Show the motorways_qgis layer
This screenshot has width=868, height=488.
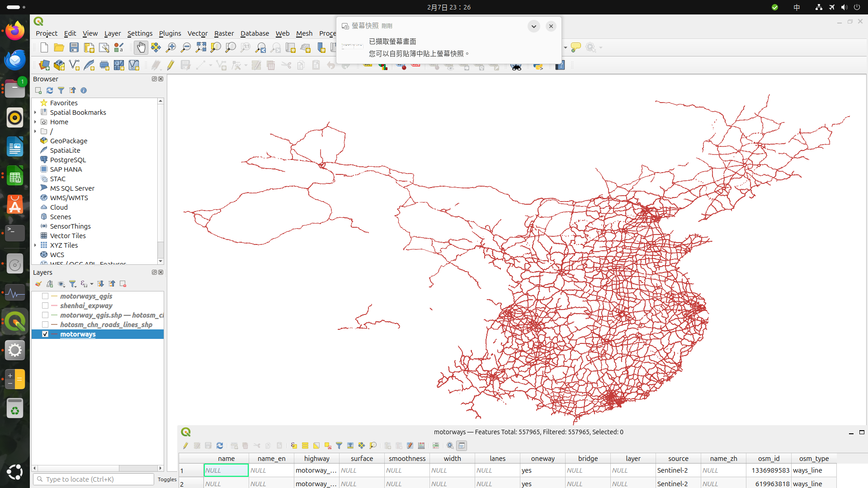pos(45,296)
